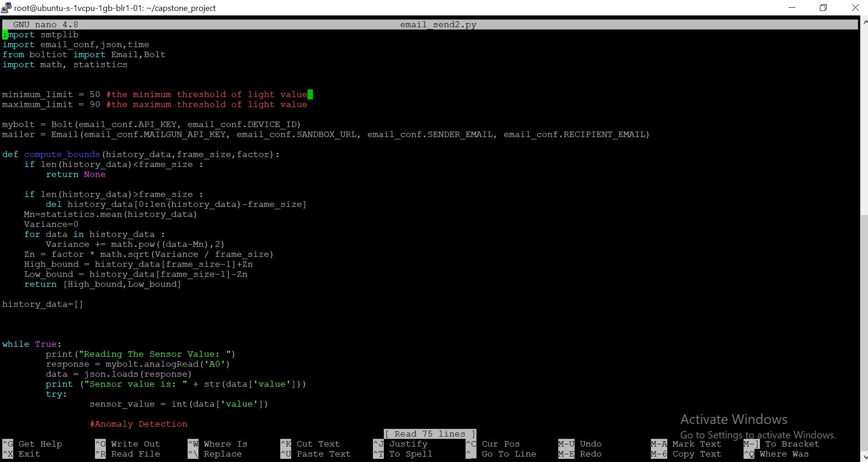Click the Where Is shortcut label
Viewport: 868px width, 462px height.
(x=225, y=444)
